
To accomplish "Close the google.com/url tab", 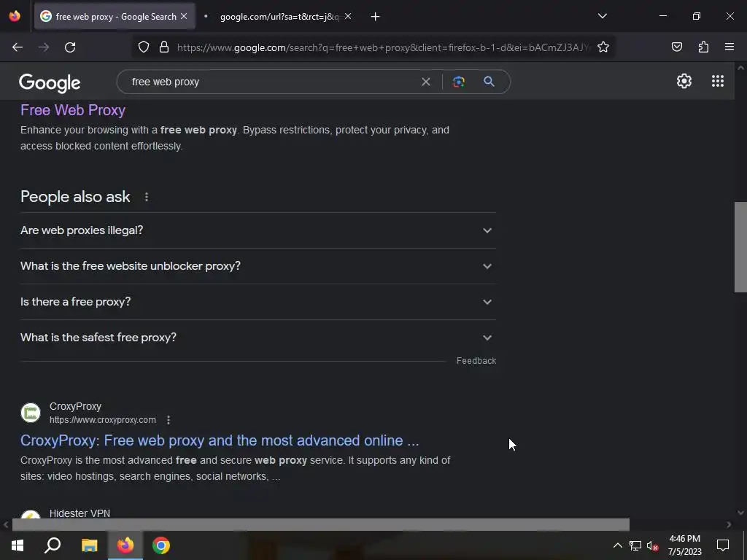I will [x=348, y=16].
